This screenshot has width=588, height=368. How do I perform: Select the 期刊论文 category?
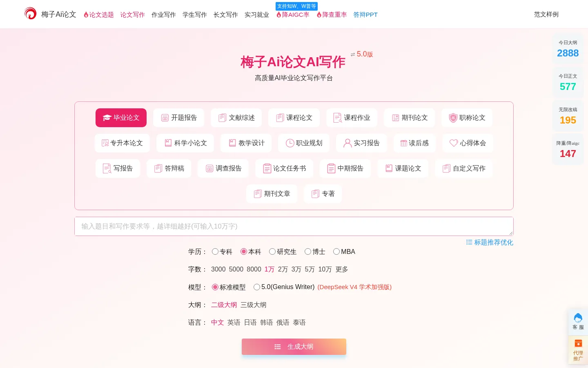(x=410, y=118)
